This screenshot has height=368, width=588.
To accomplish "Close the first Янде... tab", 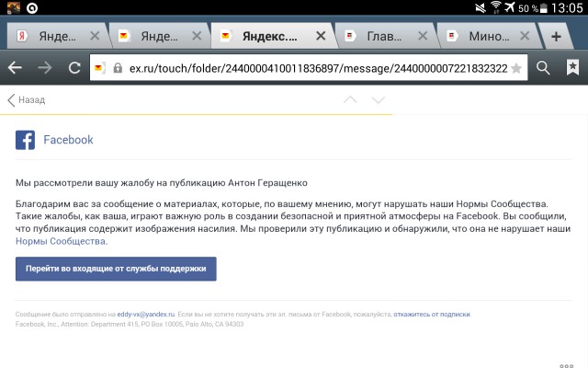I will [x=96, y=36].
